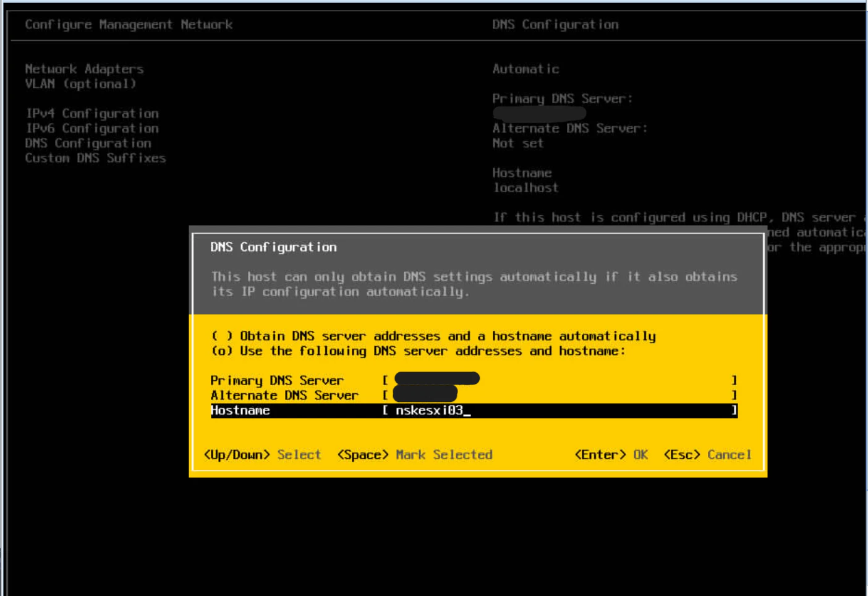This screenshot has width=868, height=596.
Task: Click the <Space> Mark Selected hint
Action: tap(415, 455)
